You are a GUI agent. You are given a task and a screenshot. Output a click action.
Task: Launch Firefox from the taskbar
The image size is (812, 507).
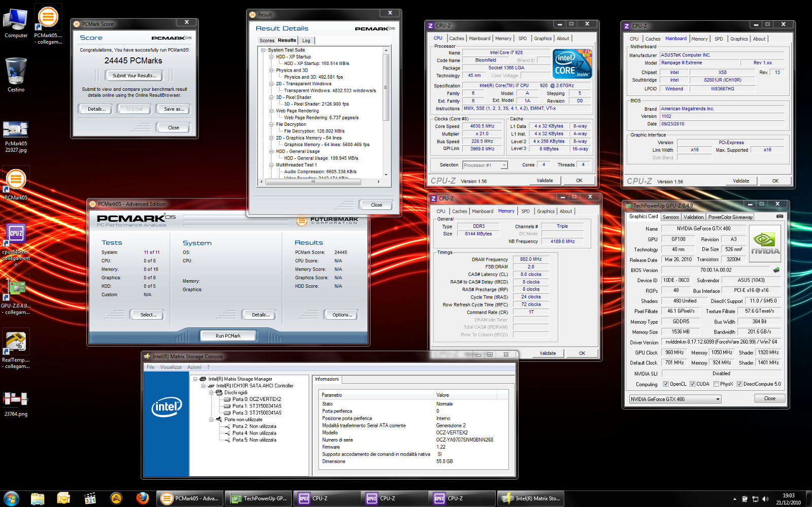(x=143, y=498)
